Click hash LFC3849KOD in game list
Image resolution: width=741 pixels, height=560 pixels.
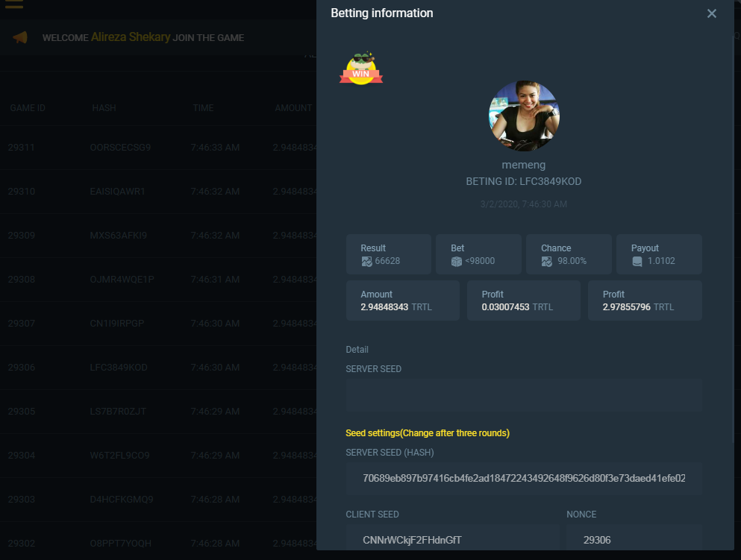point(119,368)
